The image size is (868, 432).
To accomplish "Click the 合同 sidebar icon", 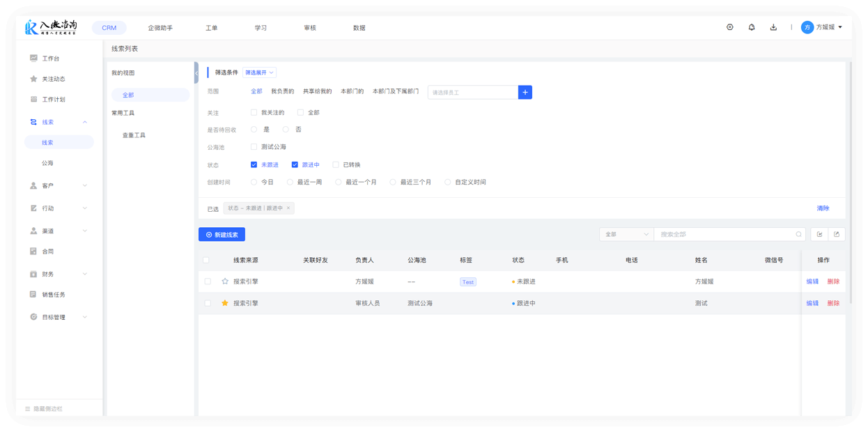I will [33, 251].
